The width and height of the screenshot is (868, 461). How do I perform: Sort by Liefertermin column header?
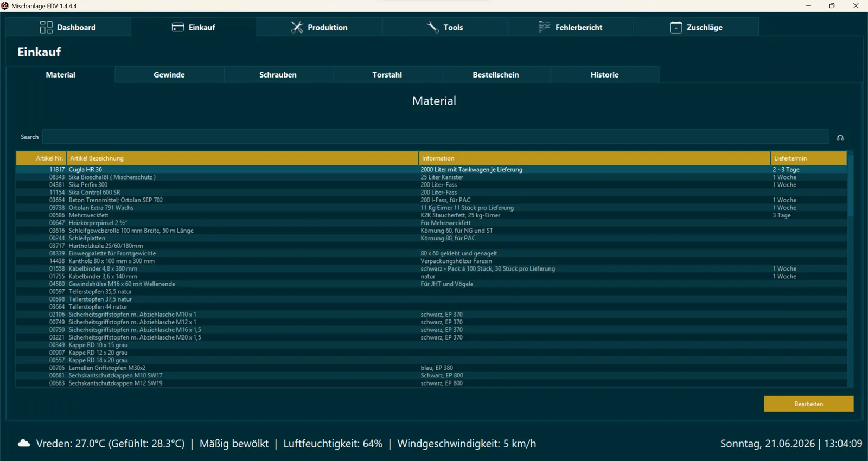[809, 158]
